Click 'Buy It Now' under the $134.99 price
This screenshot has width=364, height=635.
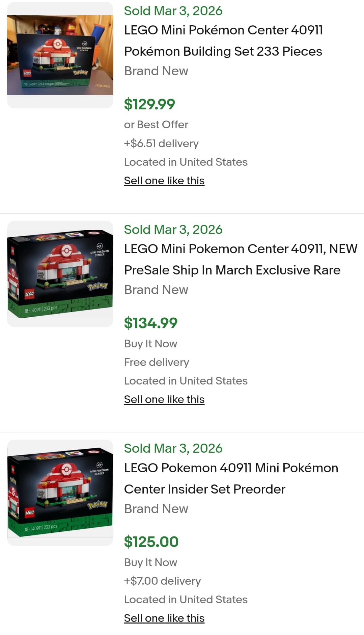coord(150,344)
